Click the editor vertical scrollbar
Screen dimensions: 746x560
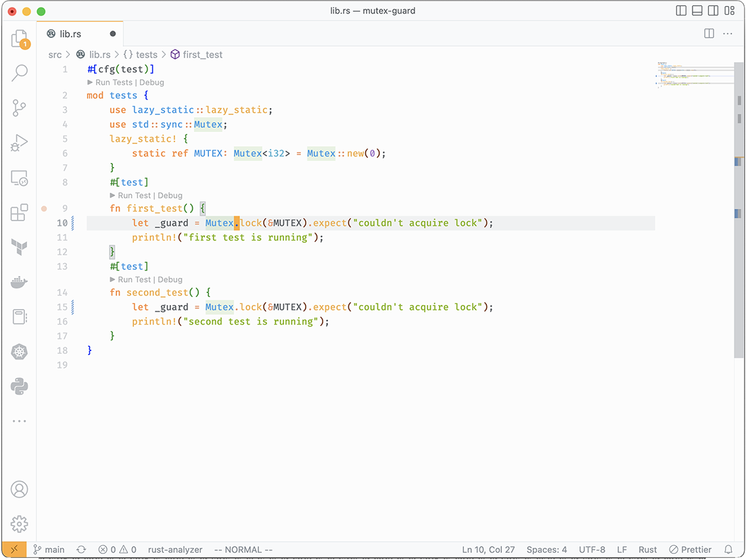[739, 210]
